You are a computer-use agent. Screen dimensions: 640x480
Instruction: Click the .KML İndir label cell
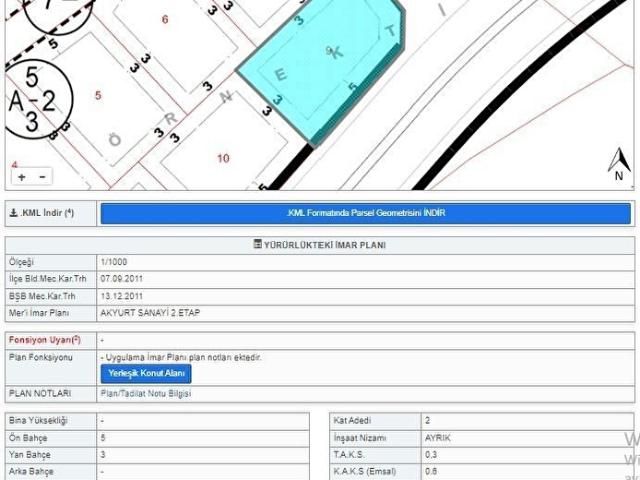click(x=50, y=213)
